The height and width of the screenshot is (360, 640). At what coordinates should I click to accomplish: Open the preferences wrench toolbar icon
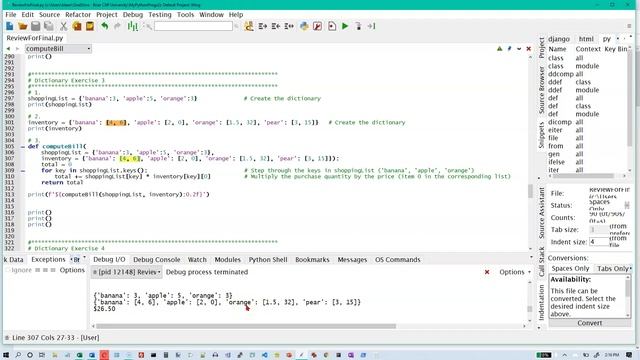[x=317, y=26]
